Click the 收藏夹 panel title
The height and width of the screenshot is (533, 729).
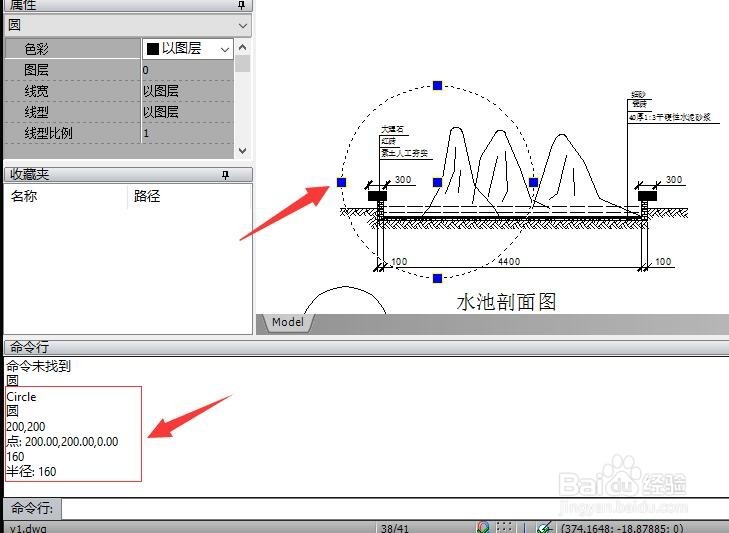click(x=30, y=174)
